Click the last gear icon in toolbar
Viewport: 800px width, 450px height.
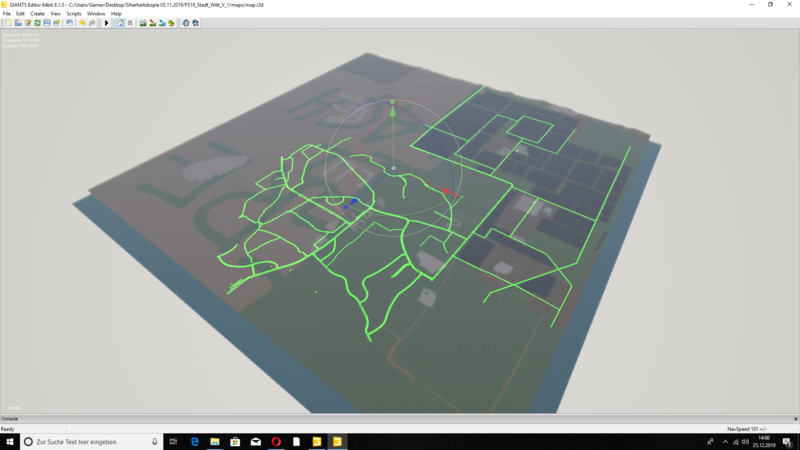196,22
